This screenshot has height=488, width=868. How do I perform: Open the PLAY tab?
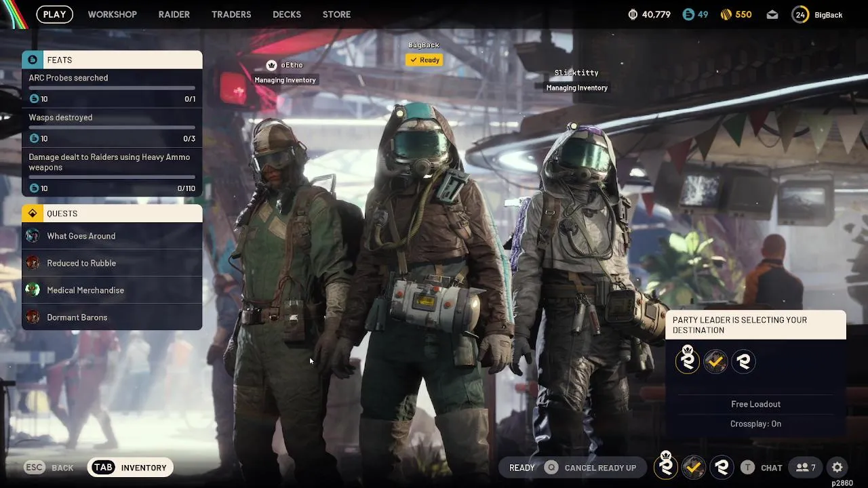click(x=54, y=14)
